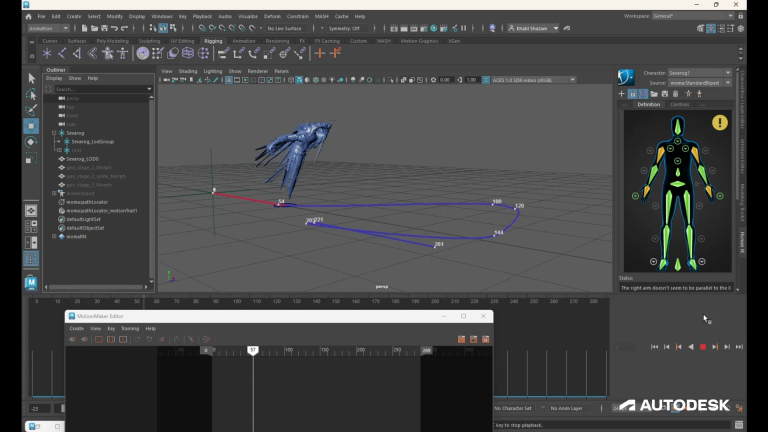Click the Paint Skin Weights round shelf icon

(x=143, y=53)
